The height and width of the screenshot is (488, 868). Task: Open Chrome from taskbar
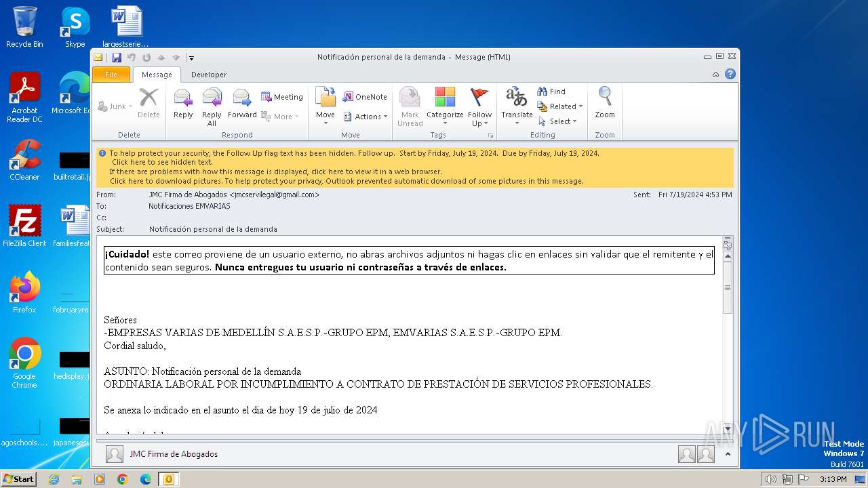click(122, 479)
